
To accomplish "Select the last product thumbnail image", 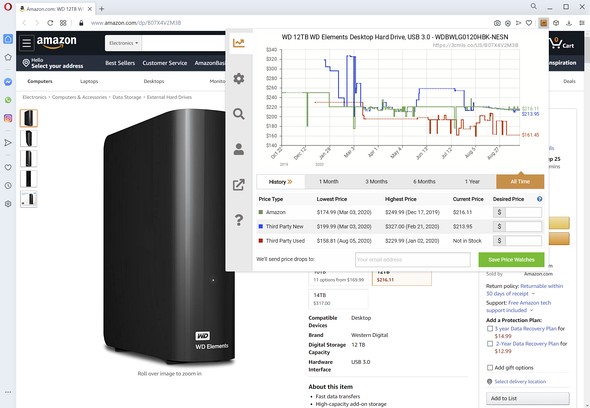I will point(29,199).
